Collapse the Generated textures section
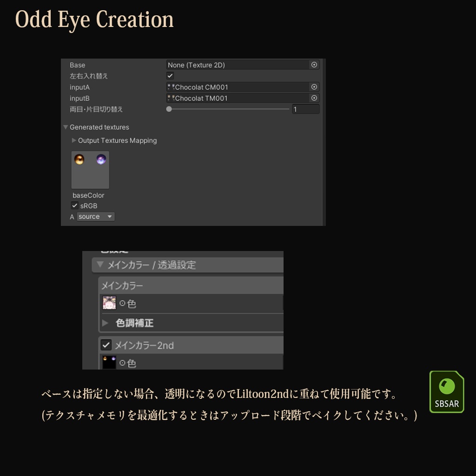This screenshot has width=476, height=476. (66, 127)
